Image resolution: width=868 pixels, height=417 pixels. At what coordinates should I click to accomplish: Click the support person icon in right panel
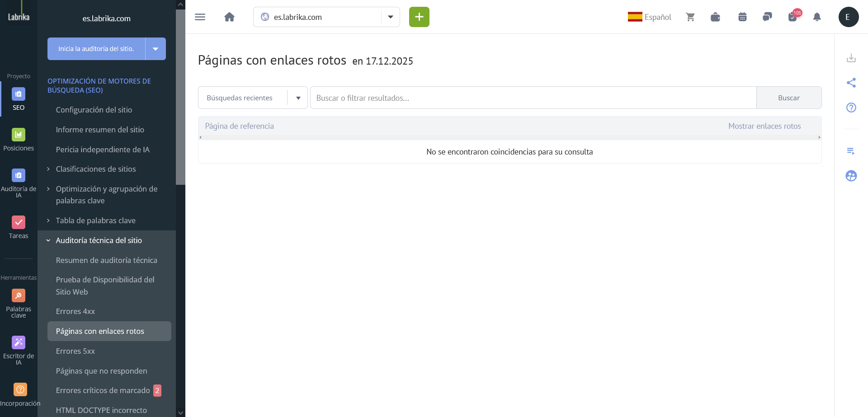pyautogui.click(x=851, y=176)
